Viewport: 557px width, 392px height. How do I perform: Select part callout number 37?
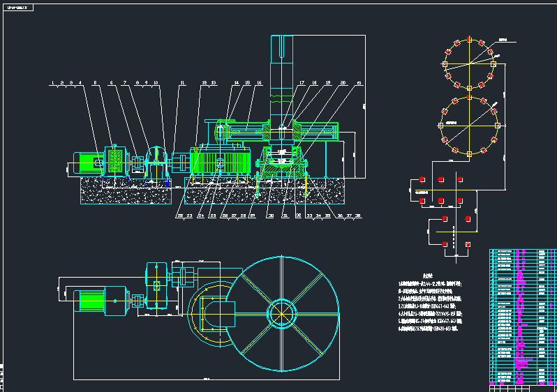[x=349, y=216]
